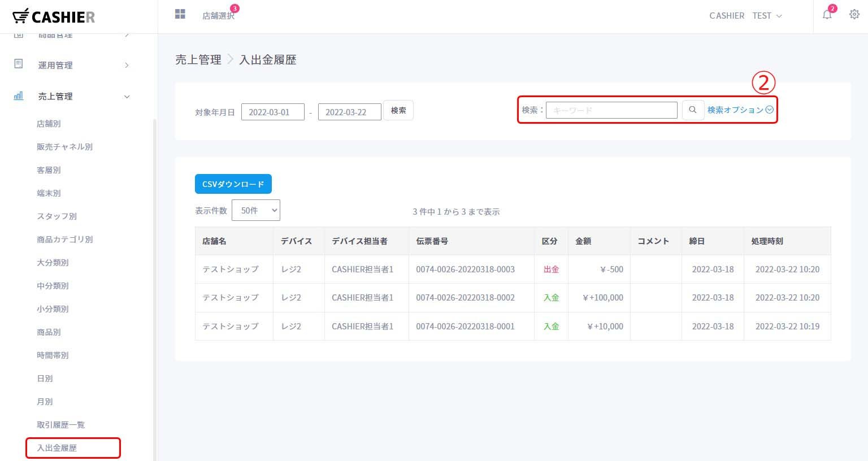
Task: Click 売上管理 breadcrumb link
Action: point(198,60)
